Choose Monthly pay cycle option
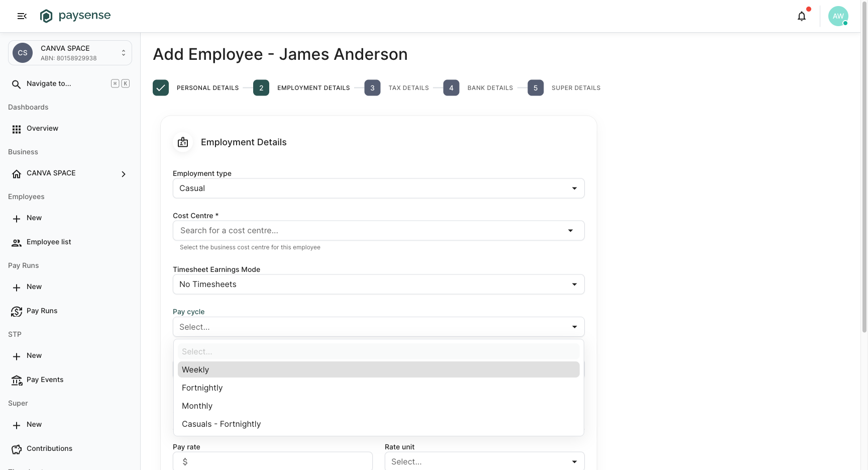The image size is (868, 470). tap(379, 406)
